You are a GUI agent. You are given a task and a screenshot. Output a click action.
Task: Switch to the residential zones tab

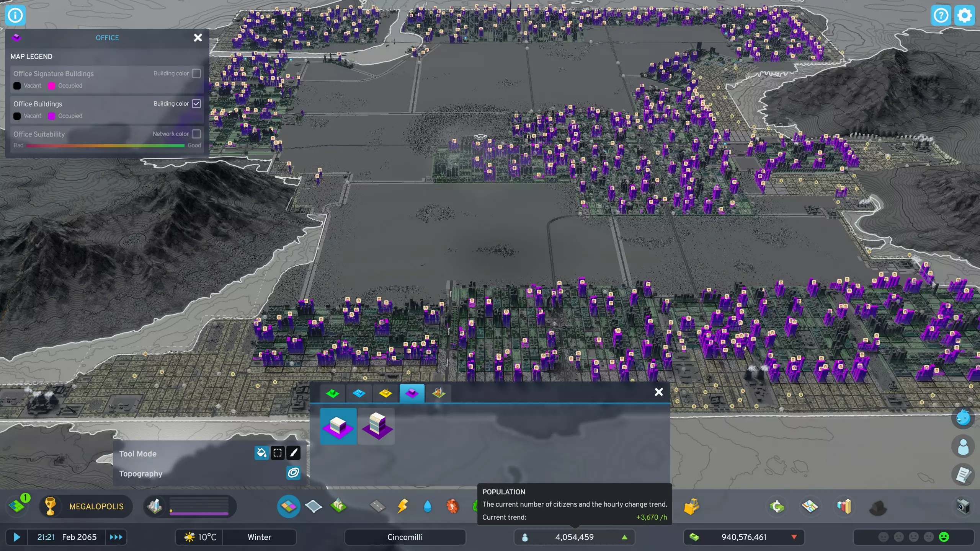[333, 393]
